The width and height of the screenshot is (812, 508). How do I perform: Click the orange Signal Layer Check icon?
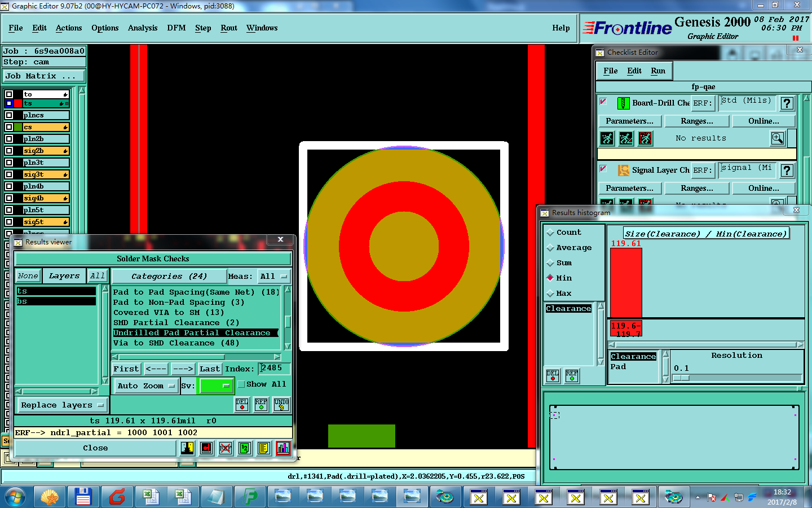(623, 170)
